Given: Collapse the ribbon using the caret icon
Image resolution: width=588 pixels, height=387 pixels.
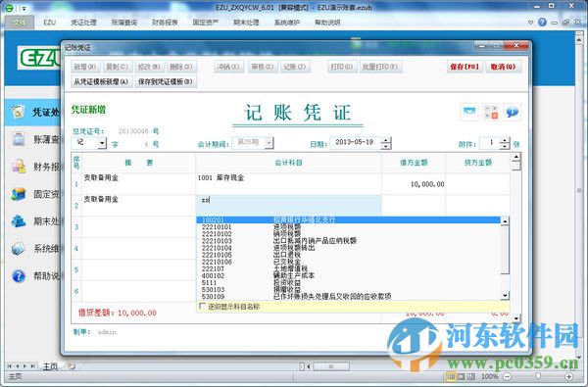Looking at the screenshot, I should pyautogui.click(x=530, y=23).
